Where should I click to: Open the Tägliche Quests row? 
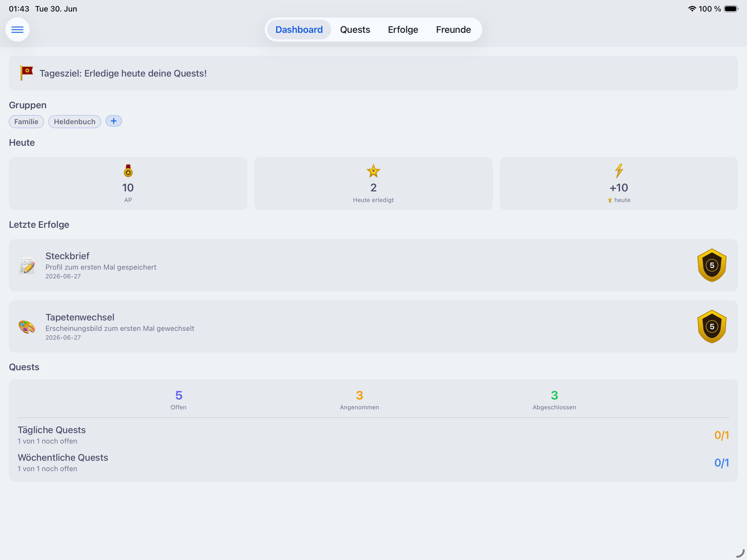(373, 435)
